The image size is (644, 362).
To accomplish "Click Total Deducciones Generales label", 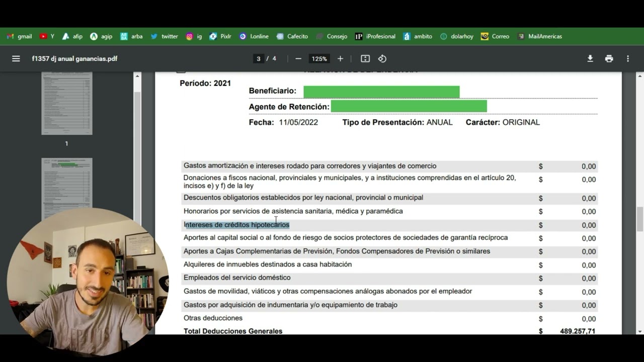I will (233, 331).
